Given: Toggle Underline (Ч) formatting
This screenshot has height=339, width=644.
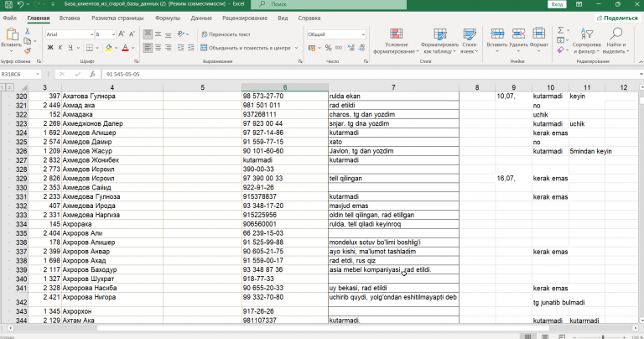Looking at the screenshot, I should point(70,48).
